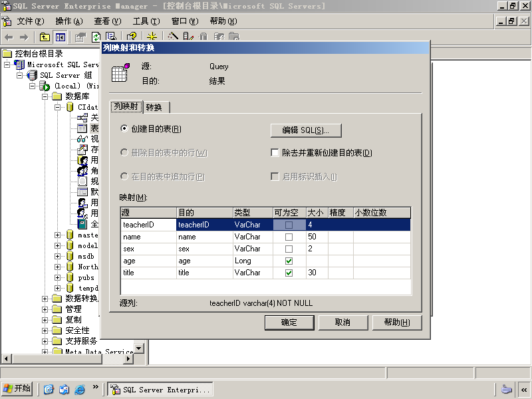
Task: Collapse the Microsoft SQL Servers node
Action: tap(7, 65)
